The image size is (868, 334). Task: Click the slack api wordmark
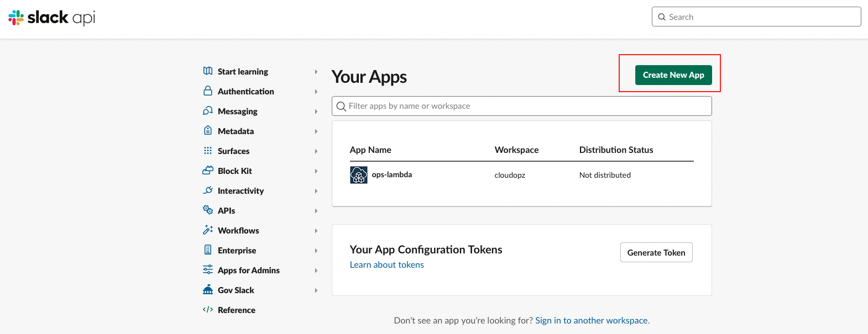click(x=61, y=18)
